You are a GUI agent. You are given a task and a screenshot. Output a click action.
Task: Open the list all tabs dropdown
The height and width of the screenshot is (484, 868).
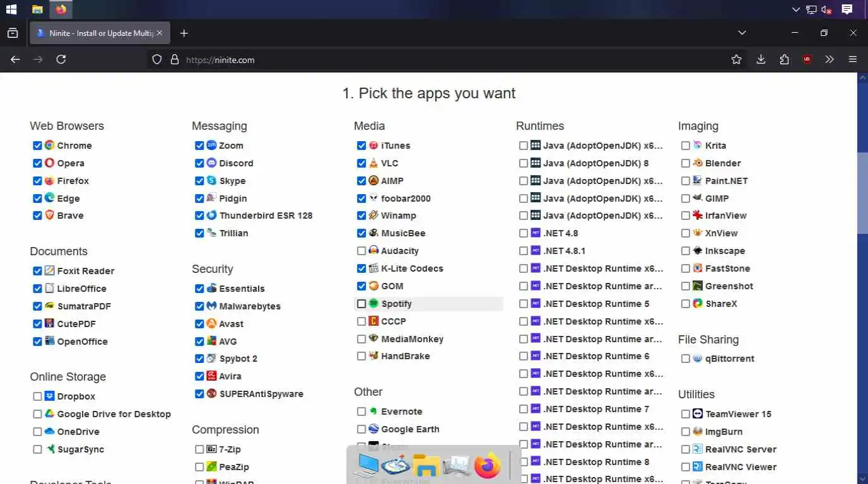point(742,33)
